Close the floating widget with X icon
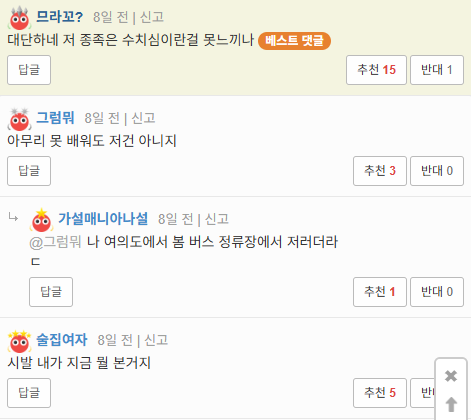 coord(451,376)
